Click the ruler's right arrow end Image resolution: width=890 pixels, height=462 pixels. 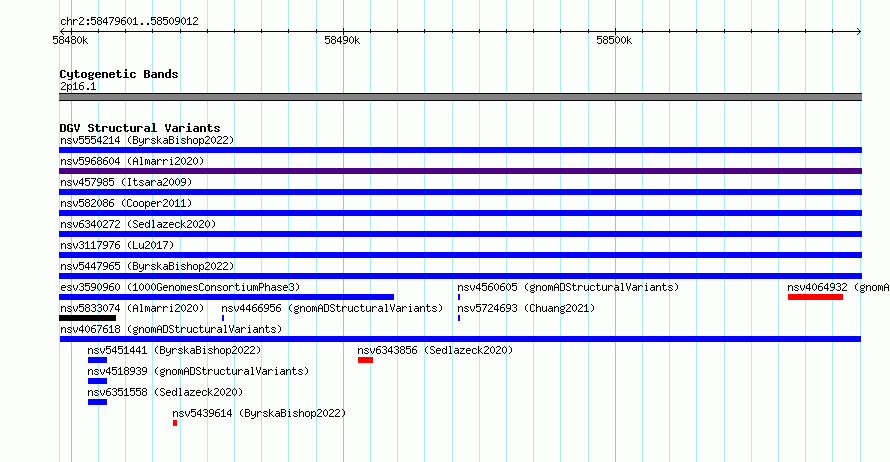click(859, 31)
